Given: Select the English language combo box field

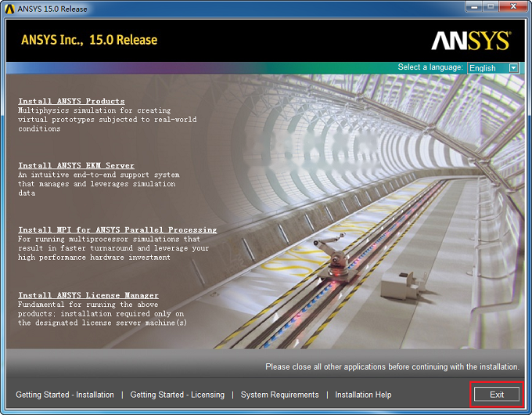Looking at the screenshot, I should [493, 68].
